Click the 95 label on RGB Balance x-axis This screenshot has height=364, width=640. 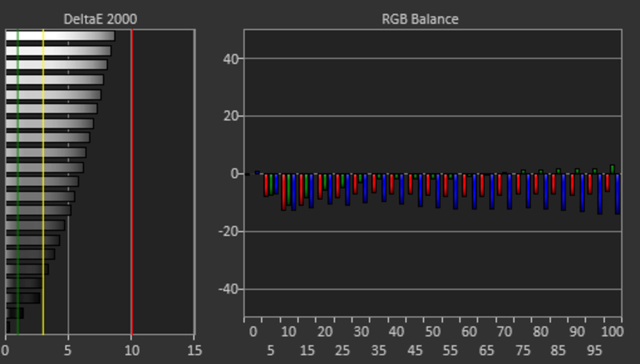click(594, 350)
